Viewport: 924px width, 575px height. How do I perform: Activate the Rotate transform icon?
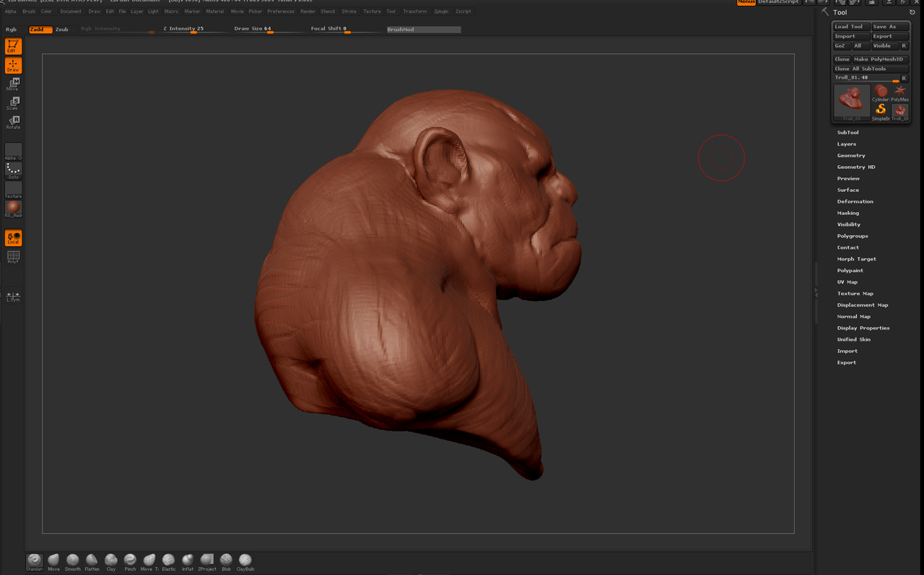pyautogui.click(x=13, y=122)
